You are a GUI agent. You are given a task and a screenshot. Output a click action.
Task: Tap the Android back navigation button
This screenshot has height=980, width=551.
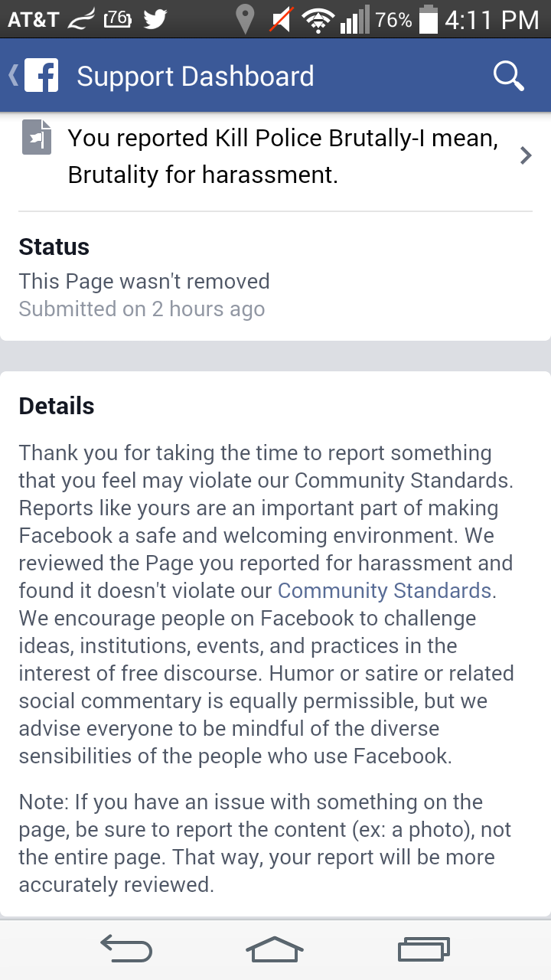(126, 949)
